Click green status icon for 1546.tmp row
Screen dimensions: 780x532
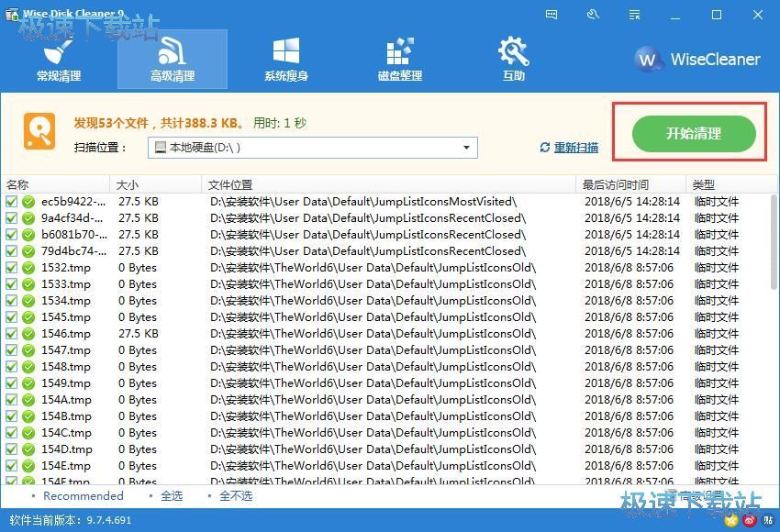click(x=28, y=334)
